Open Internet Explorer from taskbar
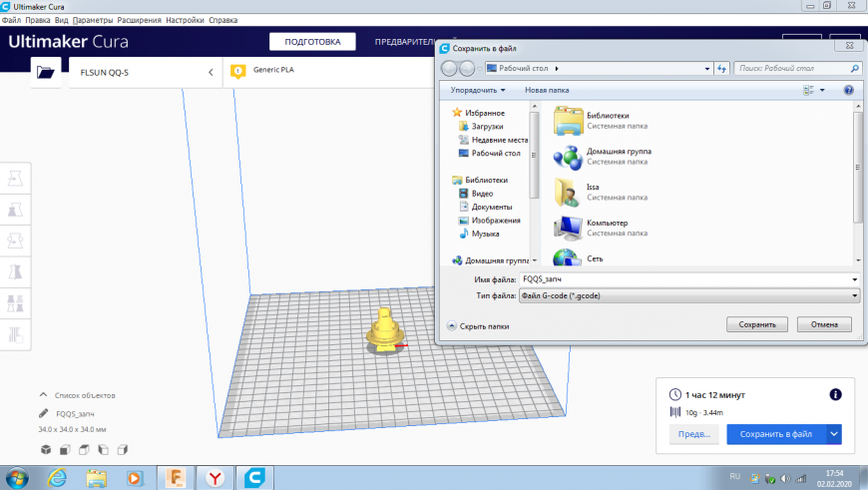The width and height of the screenshot is (868, 490). (x=57, y=477)
